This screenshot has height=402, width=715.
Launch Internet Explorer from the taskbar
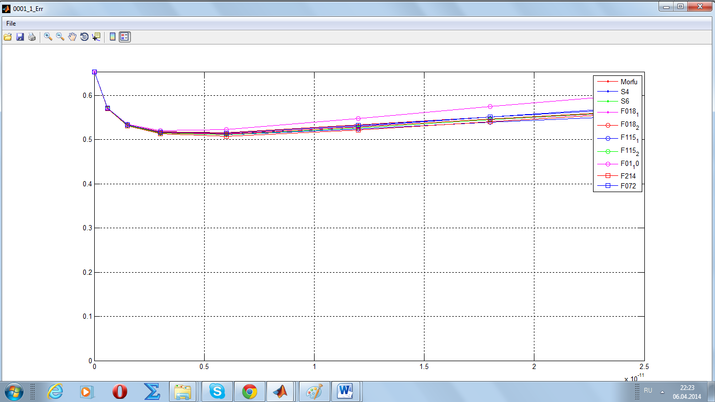click(x=55, y=391)
